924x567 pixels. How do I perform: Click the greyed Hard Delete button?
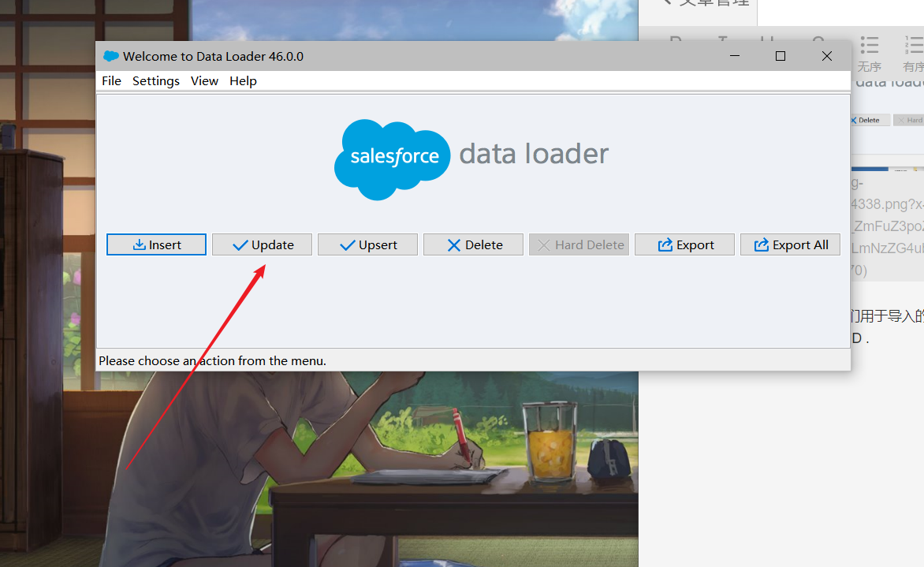(579, 244)
